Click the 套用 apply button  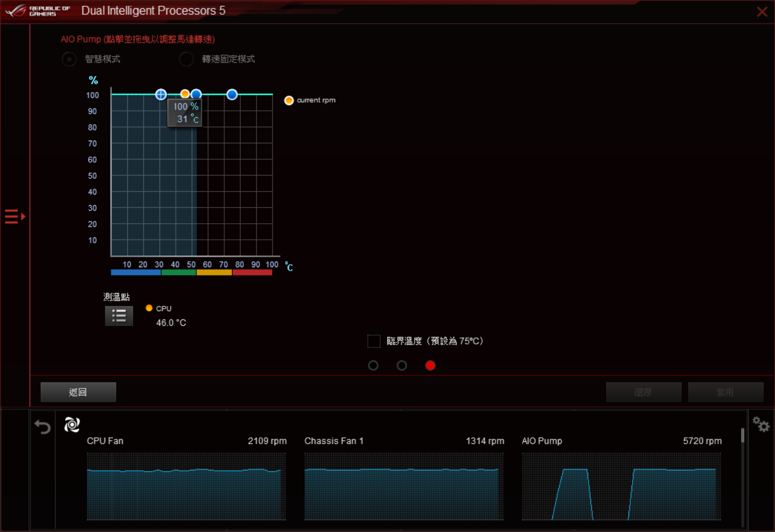pos(726,392)
